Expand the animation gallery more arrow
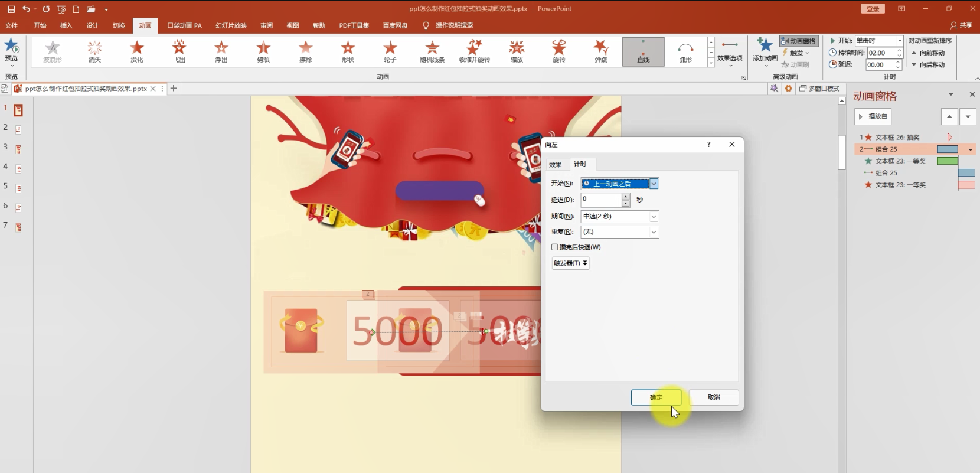This screenshot has height=473, width=980. coord(711,62)
